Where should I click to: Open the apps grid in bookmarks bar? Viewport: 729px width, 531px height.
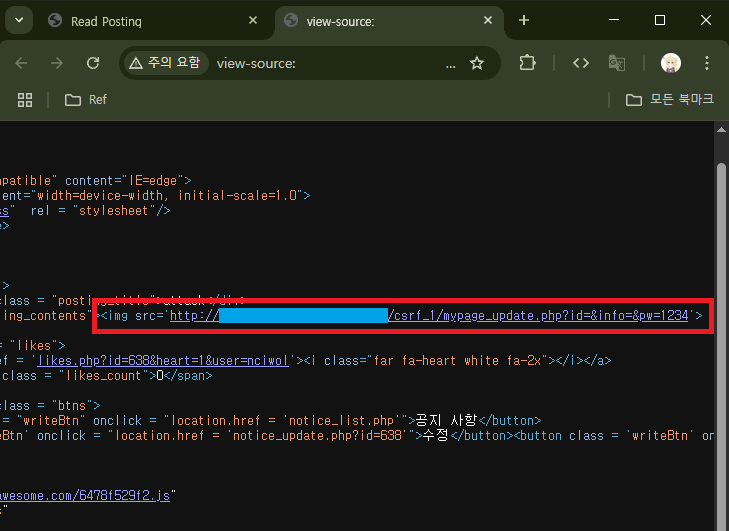point(25,100)
